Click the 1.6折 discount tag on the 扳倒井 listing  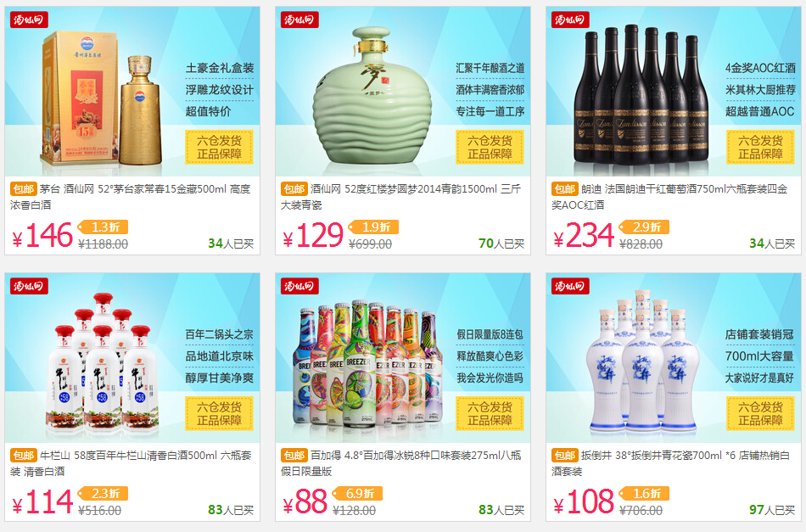click(x=644, y=494)
